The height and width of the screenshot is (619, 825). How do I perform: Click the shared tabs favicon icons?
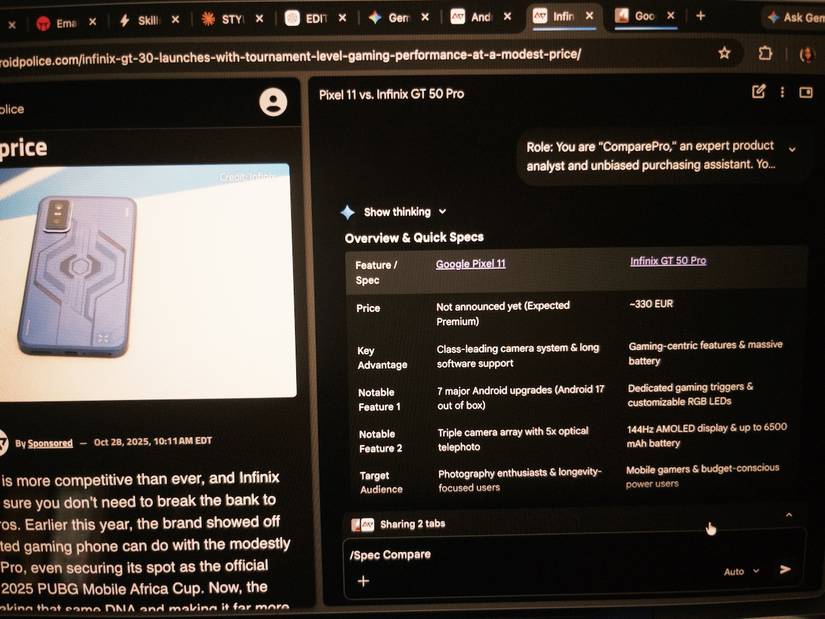[x=363, y=525]
